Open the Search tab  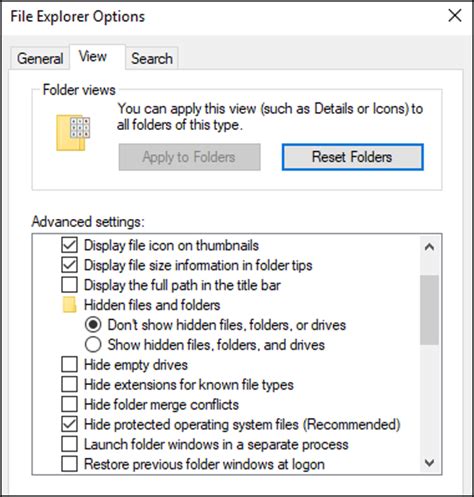click(152, 59)
